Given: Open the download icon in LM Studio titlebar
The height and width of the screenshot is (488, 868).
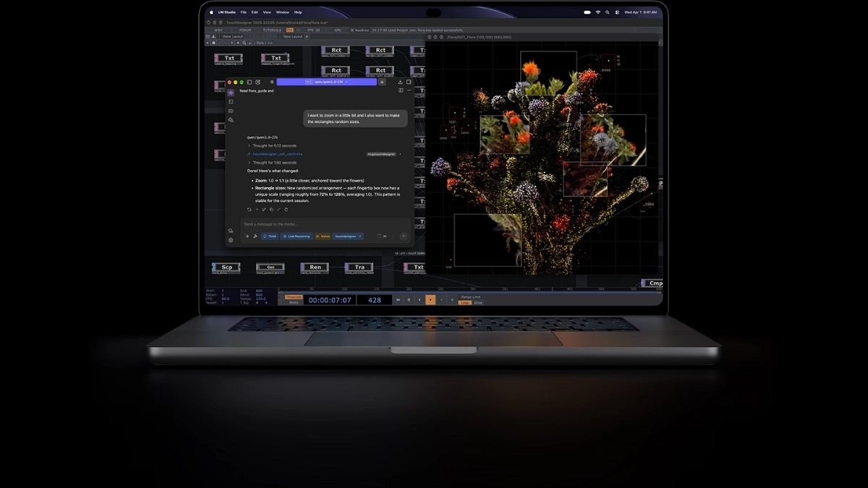Looking at the screenshot, I should coord(401,82).
